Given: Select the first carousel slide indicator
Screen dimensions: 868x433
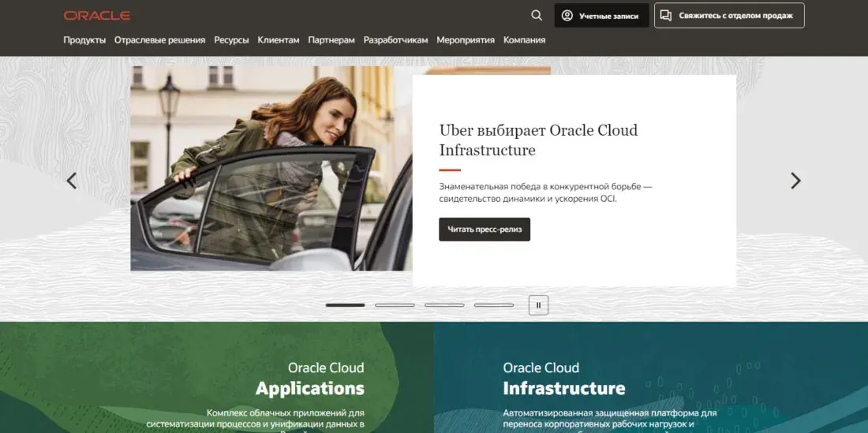Looking at the screenshot, I should (x=345, y=304).
